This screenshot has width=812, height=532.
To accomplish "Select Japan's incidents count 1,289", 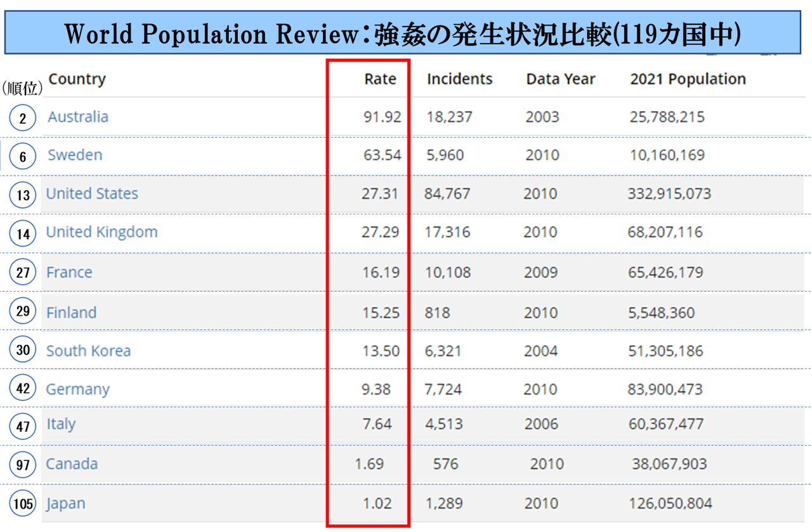I will click(x=444, y=504).
